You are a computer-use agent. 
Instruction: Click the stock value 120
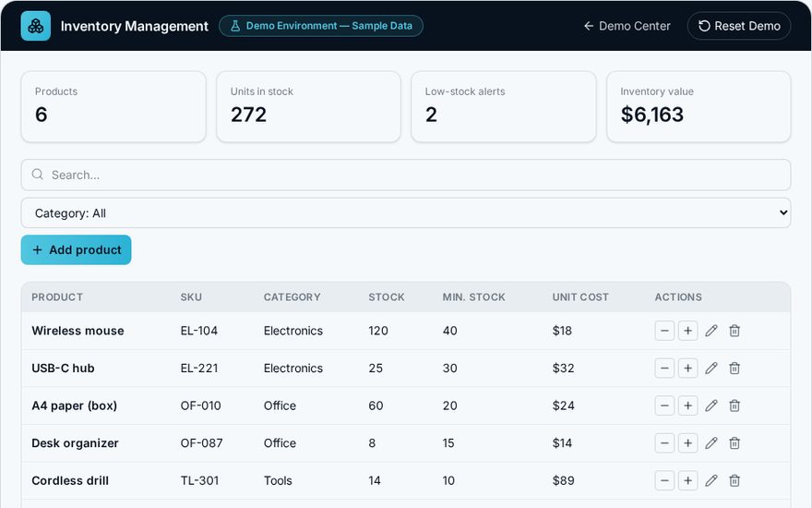(x=378, y=331)
